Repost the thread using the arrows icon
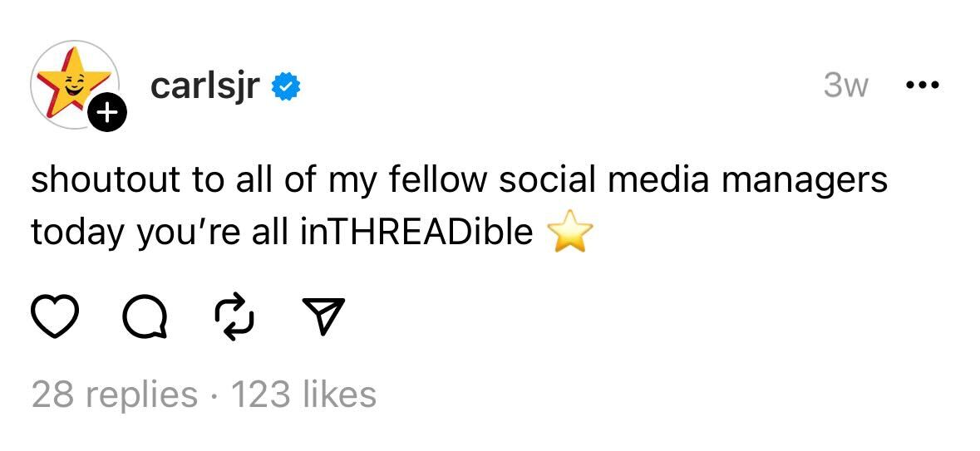This screenshot has width=980, height=451. click(x=233, y=316)
